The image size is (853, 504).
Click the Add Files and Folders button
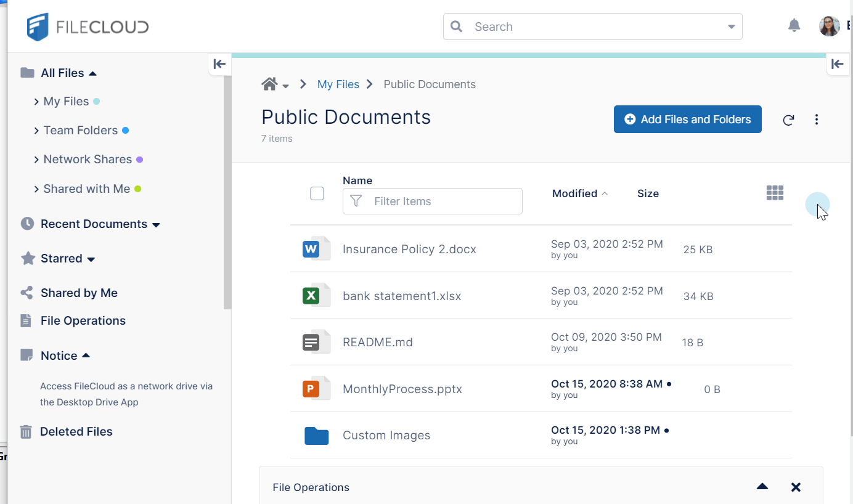click(687, 120)
